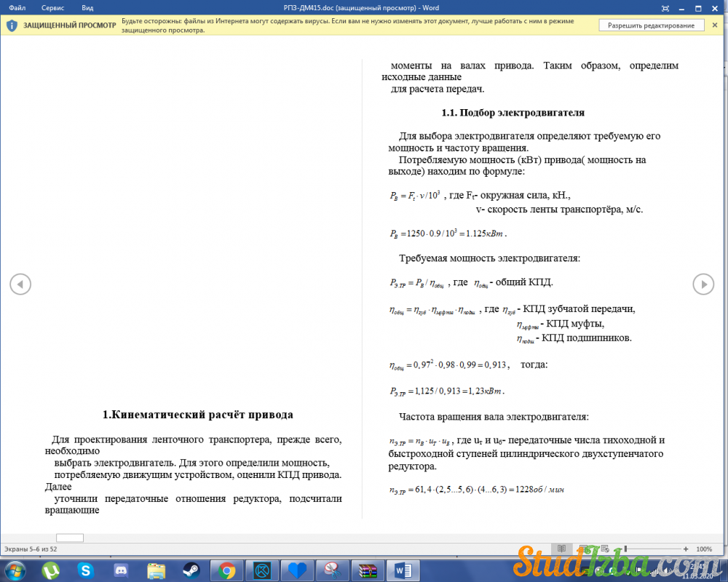Open Steam from the taskbar
Viewport: 728px width, 582px height.
[191, 570]
